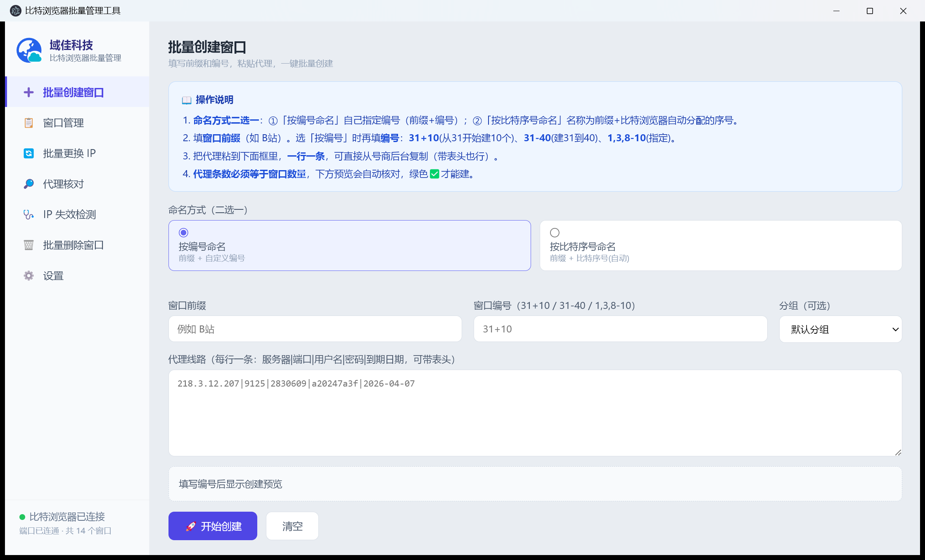Click the app icon in the title bar

[x=15, y=11]
